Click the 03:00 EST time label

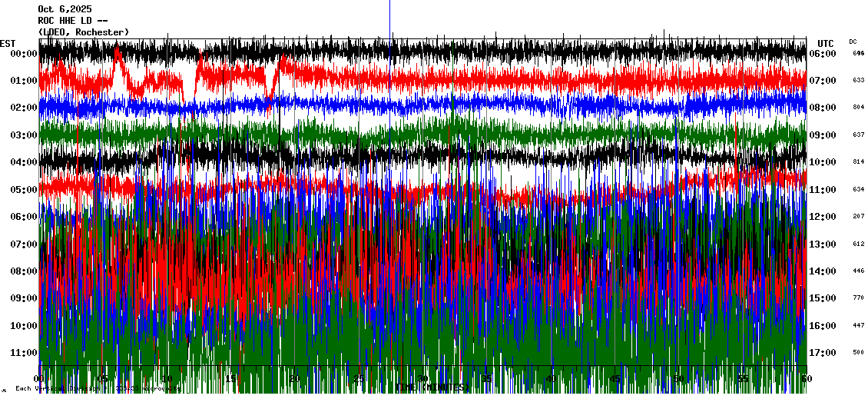[x=24, y=135]
